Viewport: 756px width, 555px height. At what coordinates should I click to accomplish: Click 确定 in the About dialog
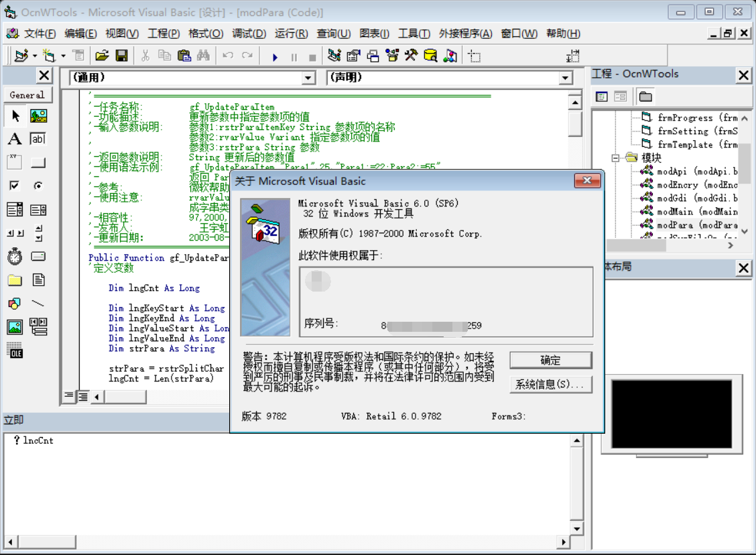550,360
